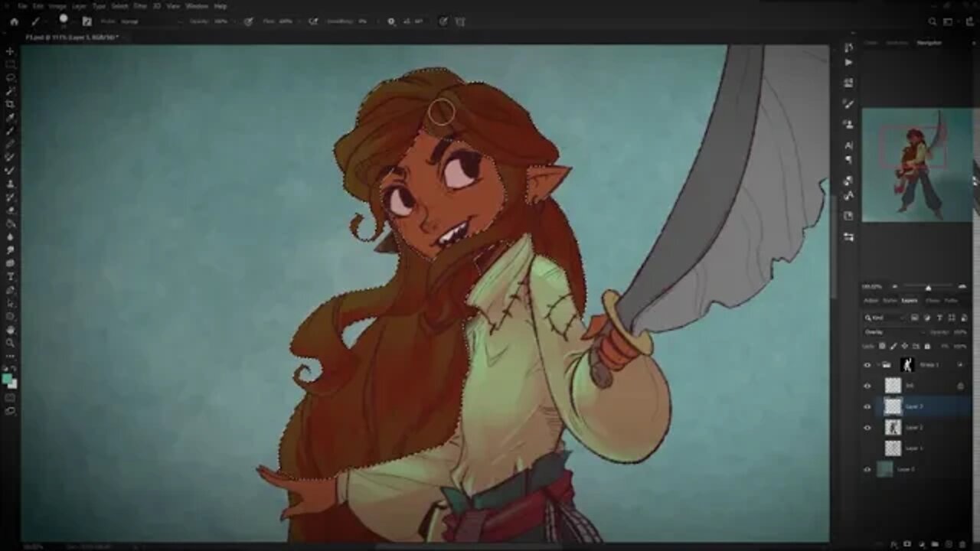Open the workspace switcher dropdown
The width and height of the screenshot is (980, 551).
[947, 21]
